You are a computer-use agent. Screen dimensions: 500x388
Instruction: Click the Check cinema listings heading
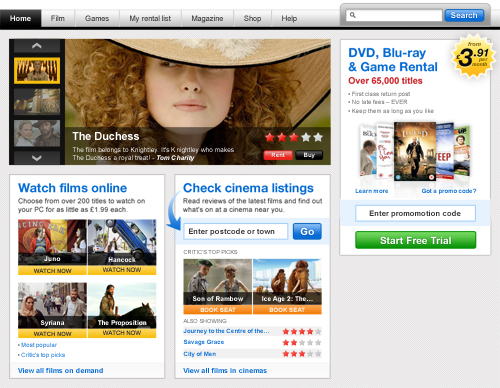(248, 188)
